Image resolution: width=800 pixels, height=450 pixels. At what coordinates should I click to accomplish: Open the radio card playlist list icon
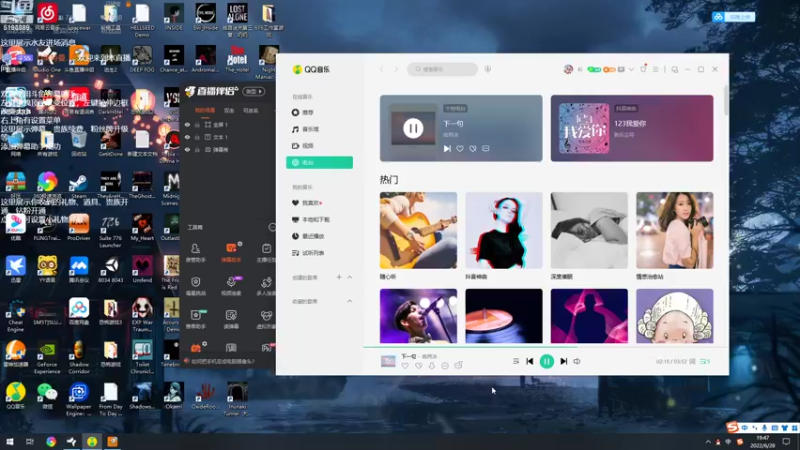tap(486, 148)
